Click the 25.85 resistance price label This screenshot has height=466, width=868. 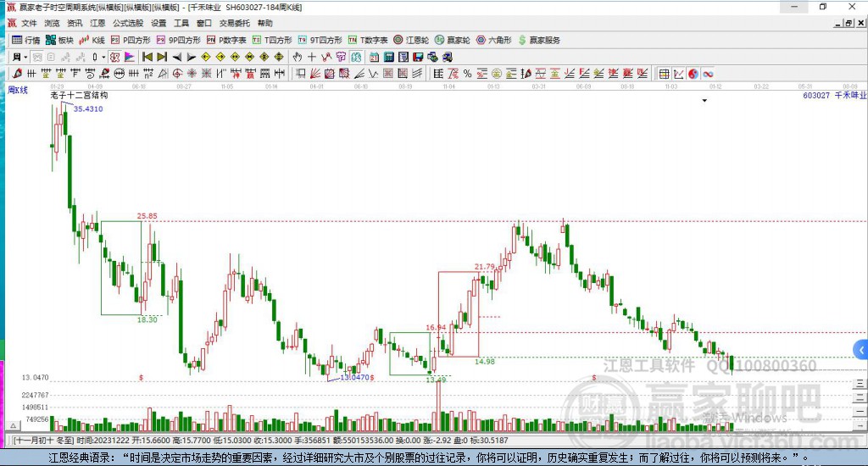pyautogui.click(x=147, y=216)
